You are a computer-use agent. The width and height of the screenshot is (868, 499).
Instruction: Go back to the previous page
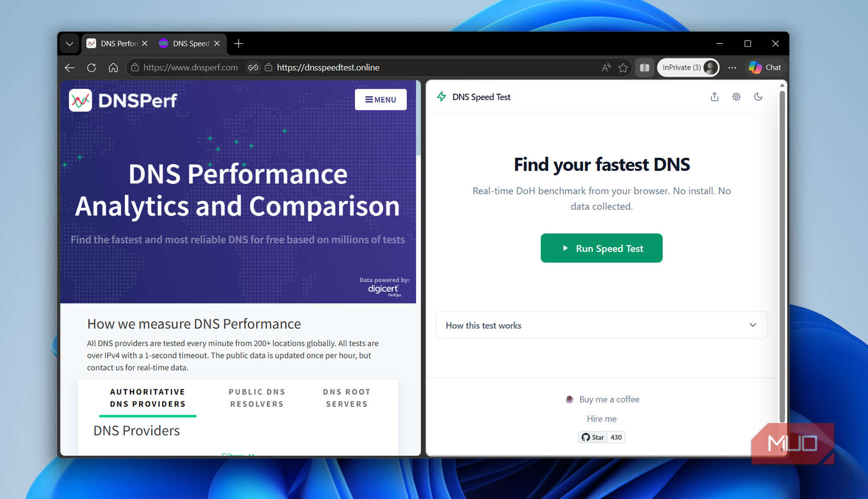69,67
